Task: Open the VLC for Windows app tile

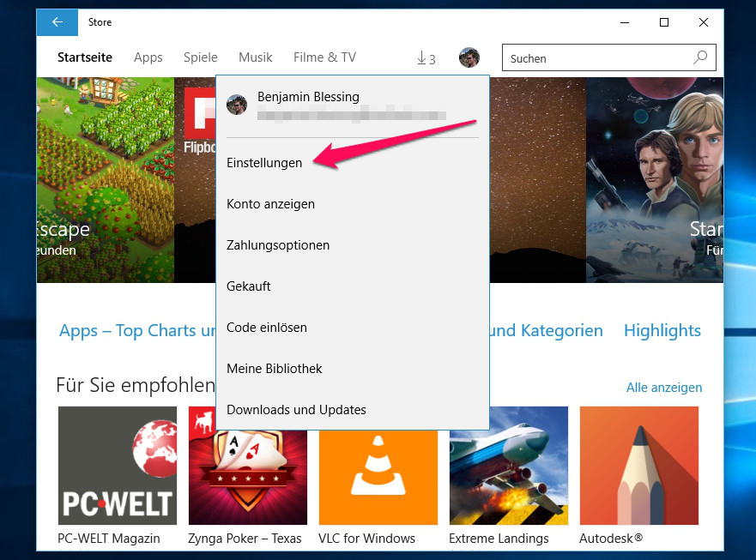Action: 378,477
